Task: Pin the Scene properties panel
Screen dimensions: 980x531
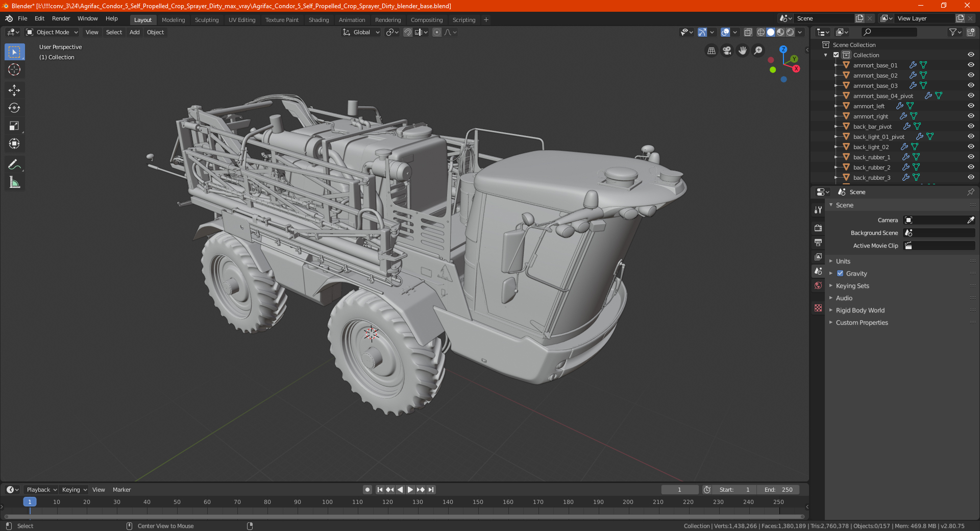Action: (x=970, y=192)
